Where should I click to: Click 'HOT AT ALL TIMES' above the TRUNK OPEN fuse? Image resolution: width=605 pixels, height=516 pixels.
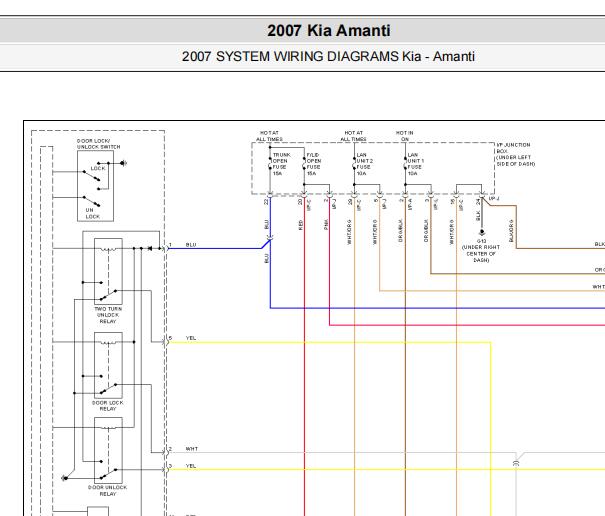(x=269, y=136)
